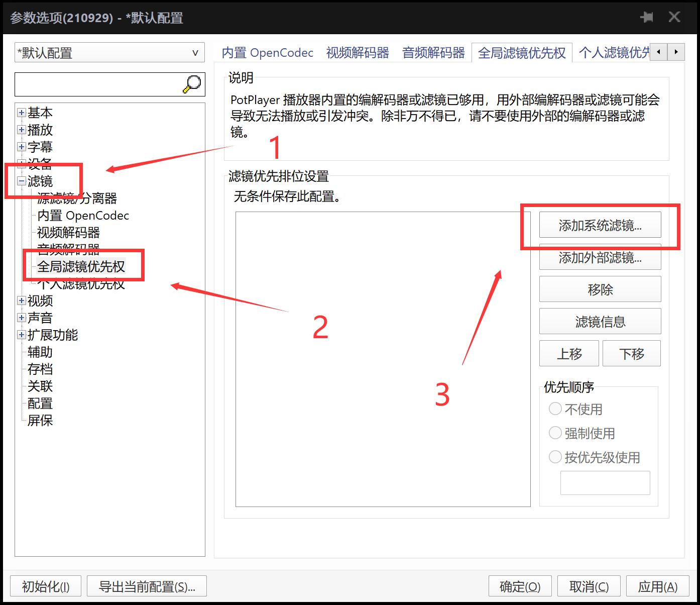Click the right tab scroll arrow
The width and height of the screenshot is (700, 605).
676,52
